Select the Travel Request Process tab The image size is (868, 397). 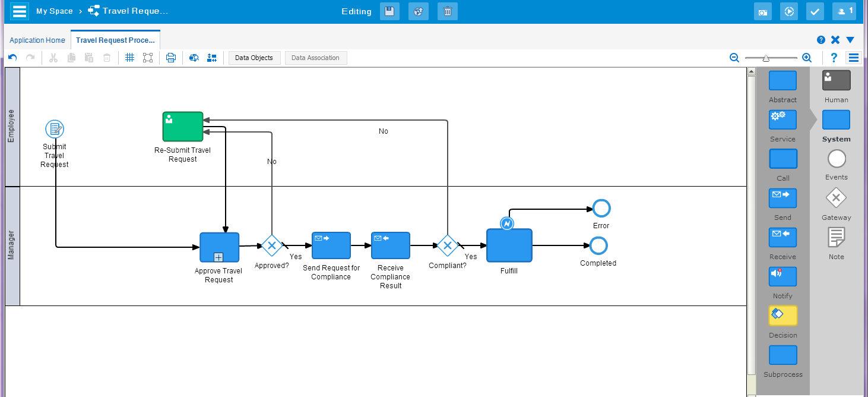[115, 40]
